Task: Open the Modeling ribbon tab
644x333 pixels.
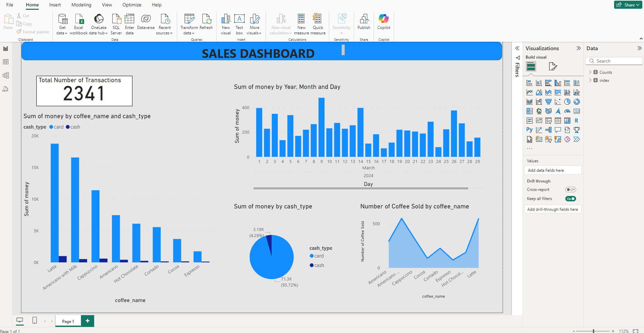Action: pos(81,5)
